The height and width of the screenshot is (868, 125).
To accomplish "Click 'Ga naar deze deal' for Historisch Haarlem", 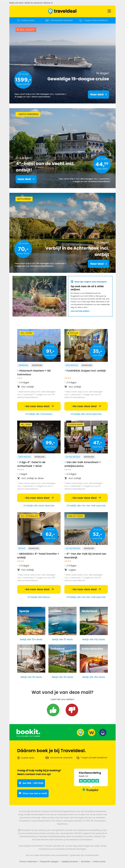I will click(39, 406).
